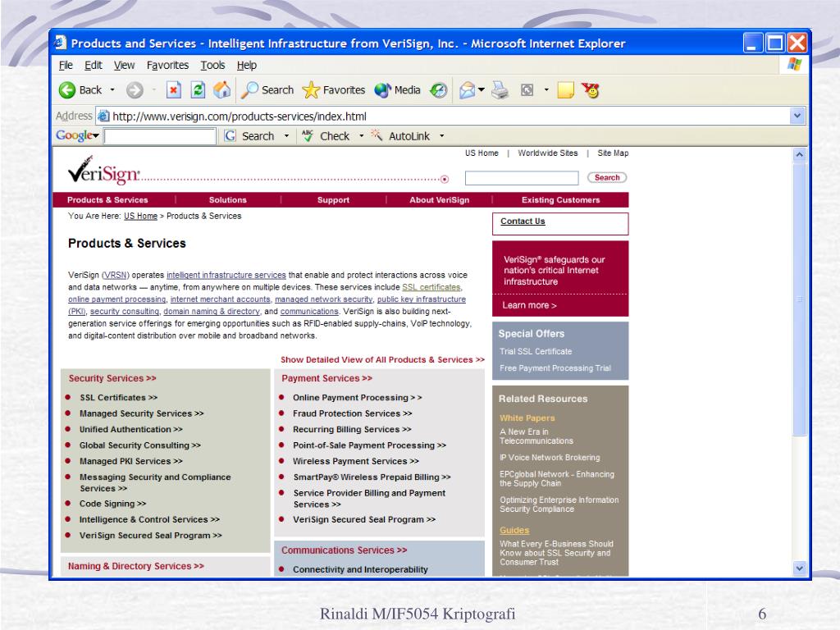Open the View menu
The image size is (840, 630).
[x=125, y=66]
